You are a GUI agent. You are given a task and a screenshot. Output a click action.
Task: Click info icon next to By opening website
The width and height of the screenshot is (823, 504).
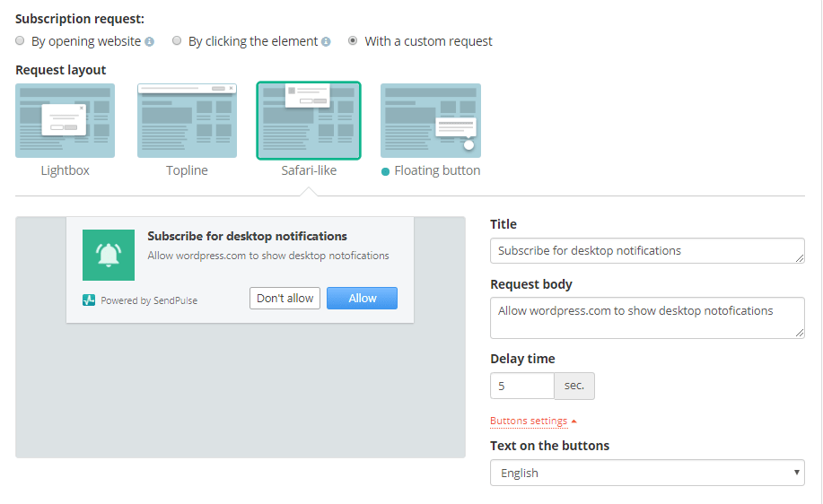150,42
